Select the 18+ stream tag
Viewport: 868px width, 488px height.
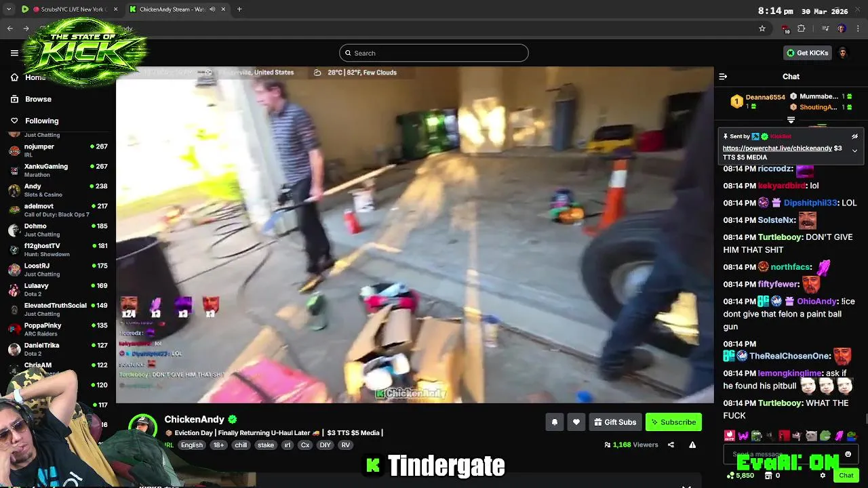(x=218, y=445)
